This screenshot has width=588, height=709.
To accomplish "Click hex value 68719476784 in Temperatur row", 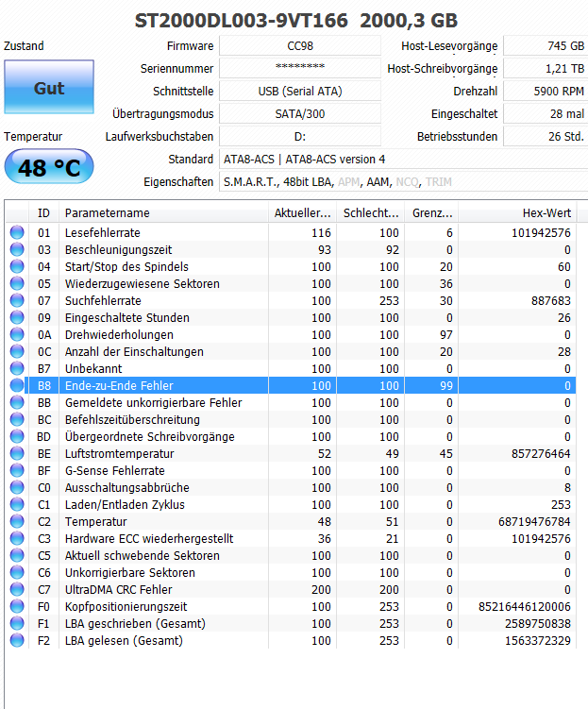I will tap(534, 521).
